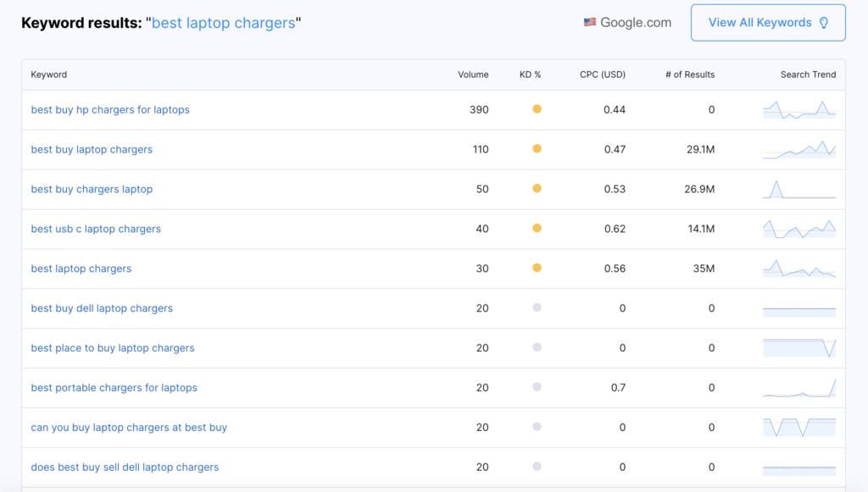Click the volume value 390
This screenshot has width=868, height=492.
[479, 109]
